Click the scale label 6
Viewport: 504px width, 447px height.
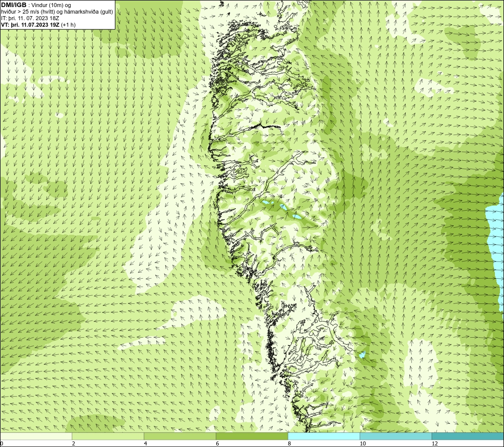coord(218,443)
